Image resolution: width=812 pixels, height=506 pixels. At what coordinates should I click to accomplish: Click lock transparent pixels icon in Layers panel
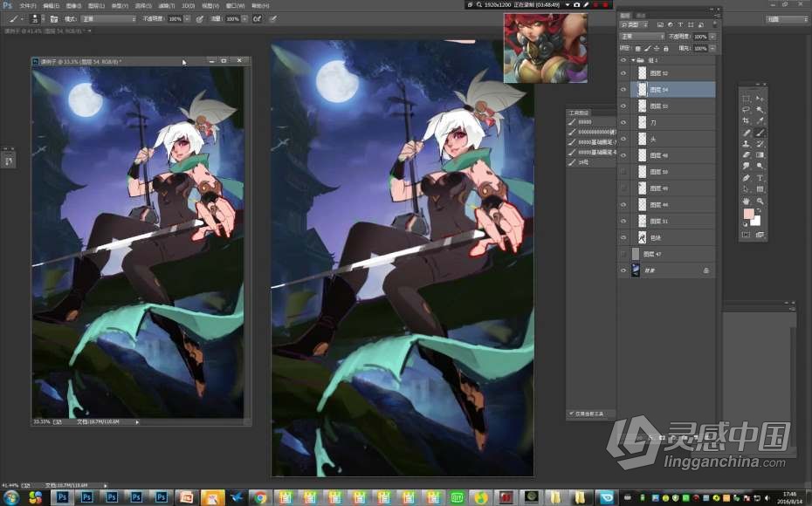(638, 49)
